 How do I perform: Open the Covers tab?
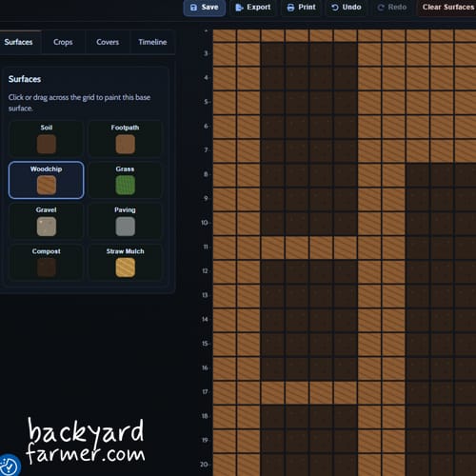pyautogui.click(x=108, y=42)
